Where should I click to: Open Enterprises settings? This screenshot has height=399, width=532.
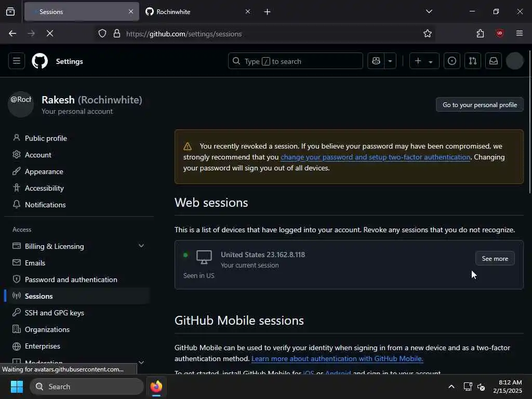point(43,346)
